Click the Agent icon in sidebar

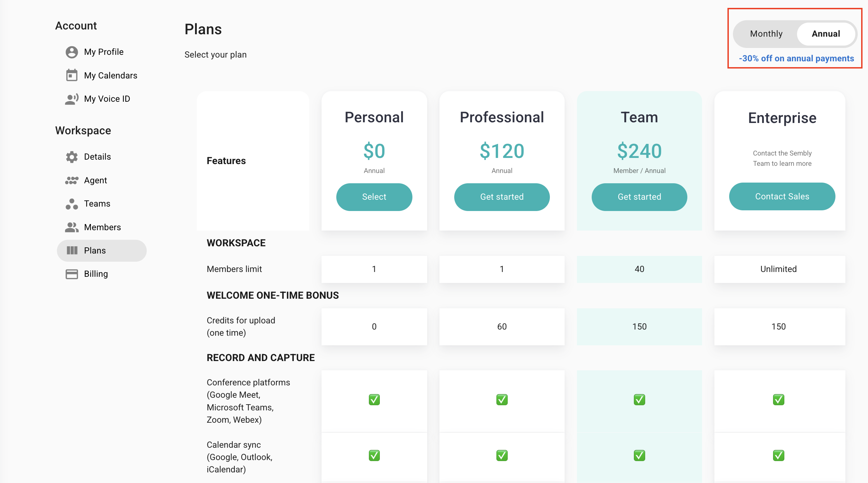[x=72, y=181]
